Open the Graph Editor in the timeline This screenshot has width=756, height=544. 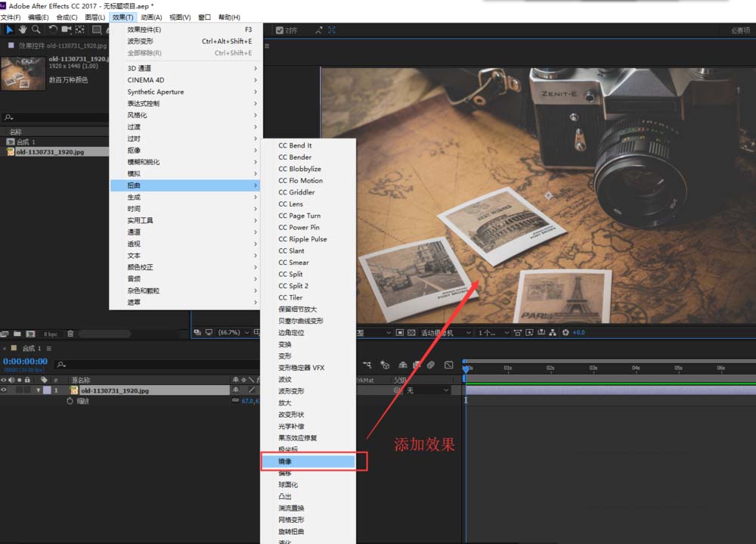tap(448, 363)
